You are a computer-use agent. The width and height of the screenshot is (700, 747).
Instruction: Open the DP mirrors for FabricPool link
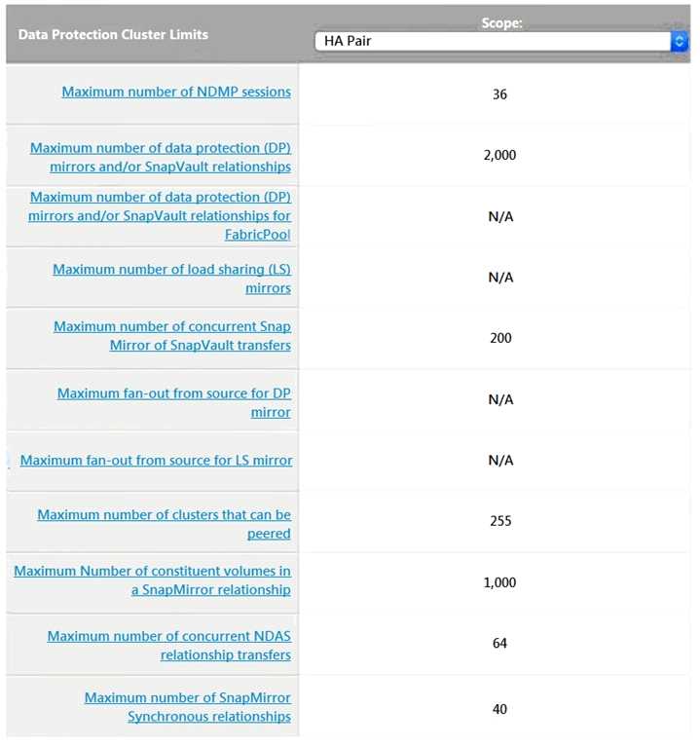(x=161, y=216)
